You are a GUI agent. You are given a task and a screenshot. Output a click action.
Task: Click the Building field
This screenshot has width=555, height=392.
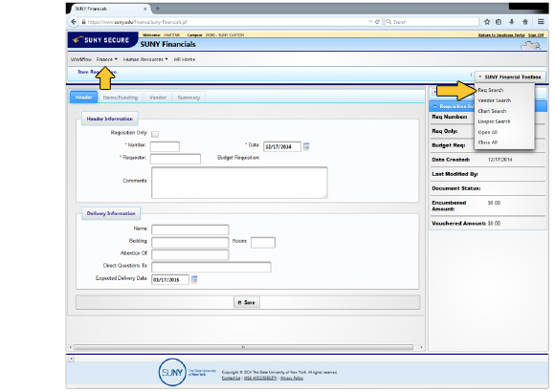pos(190,242)
